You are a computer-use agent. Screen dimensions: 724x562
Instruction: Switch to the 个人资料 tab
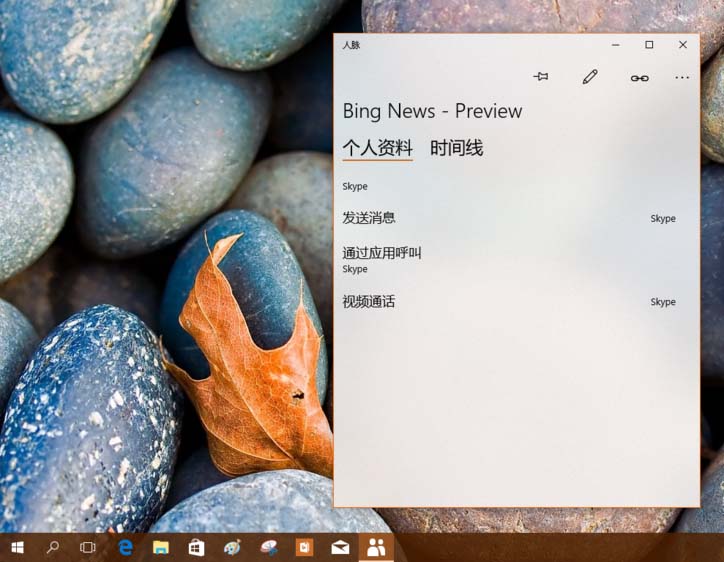point(377,148)
